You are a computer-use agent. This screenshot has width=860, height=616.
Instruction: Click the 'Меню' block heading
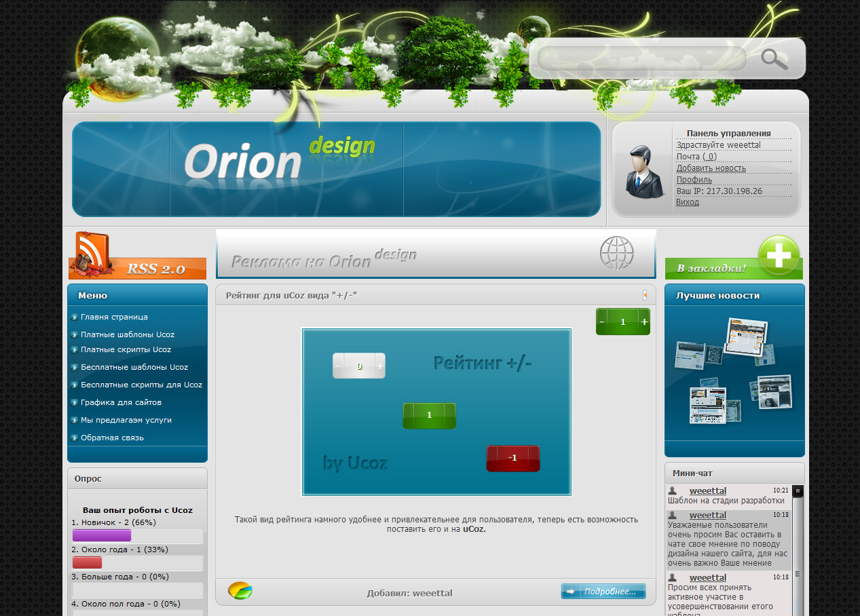92,296
